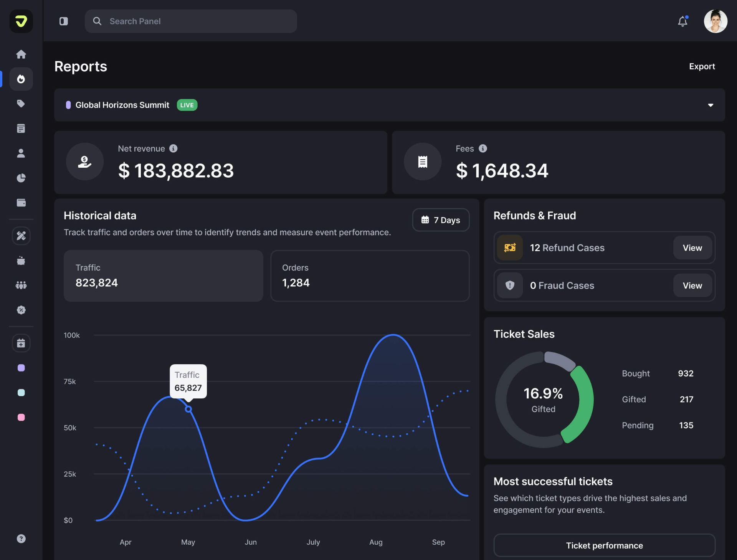Focus the Search Panel input field
This screenshot has height=560, width=737.
pos(200,21)
